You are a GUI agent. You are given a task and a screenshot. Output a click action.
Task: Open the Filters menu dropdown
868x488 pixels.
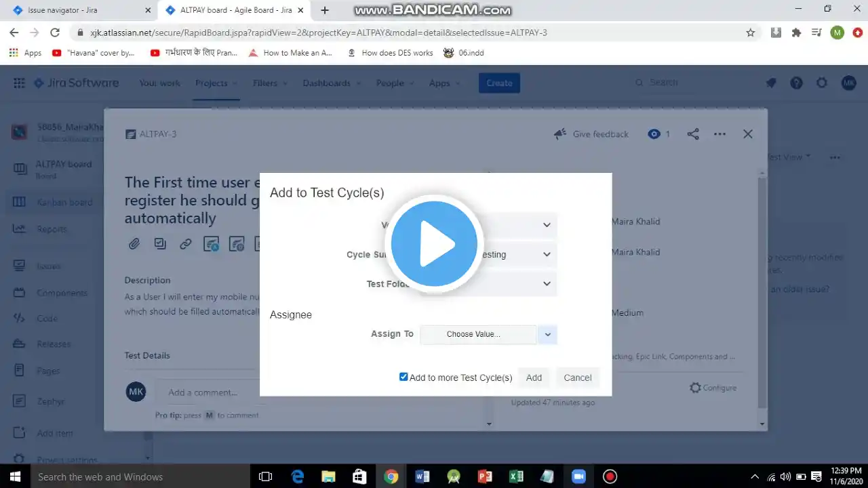tap(270, 83)
